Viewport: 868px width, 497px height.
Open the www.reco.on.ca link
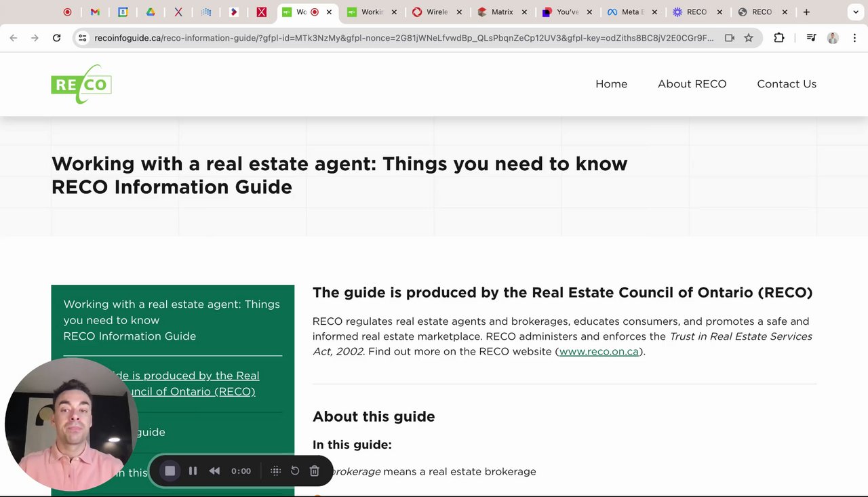point(599,351)
